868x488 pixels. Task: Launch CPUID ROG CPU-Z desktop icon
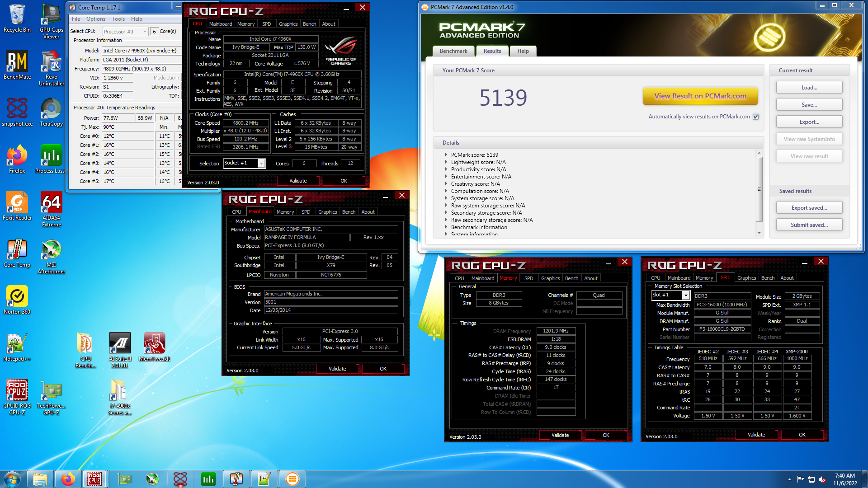(17, 397)
